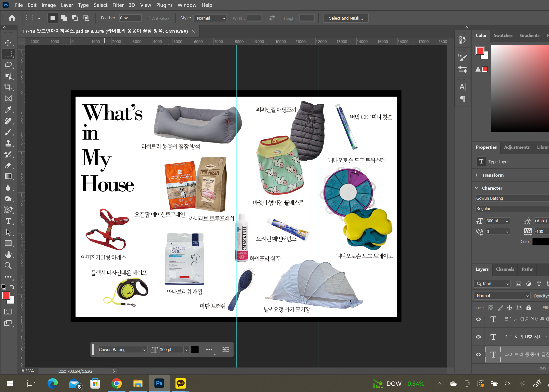Select the Rectangular Marquee tool
The height and width of the screenshot is (392, 549).
tap(8, 54)
